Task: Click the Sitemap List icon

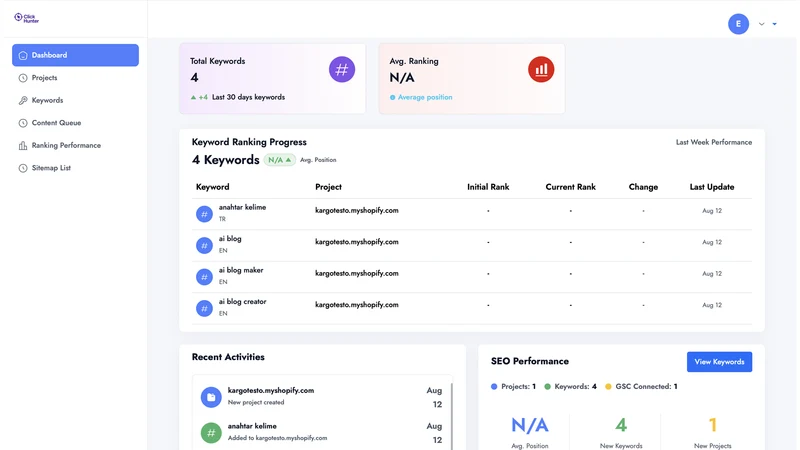Action: (x=23, y=168)
